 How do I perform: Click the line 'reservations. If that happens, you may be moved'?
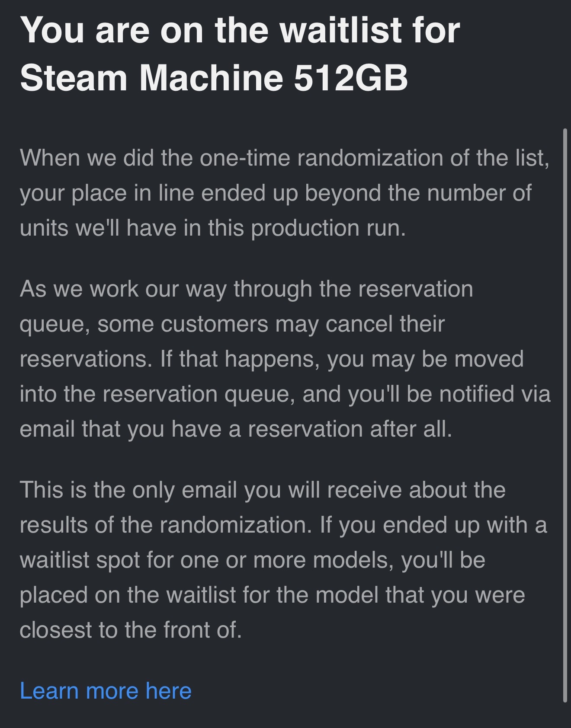click(272, 359)
